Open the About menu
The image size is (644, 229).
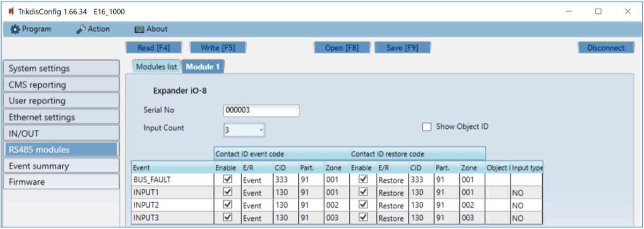click(x=151, y=29)
